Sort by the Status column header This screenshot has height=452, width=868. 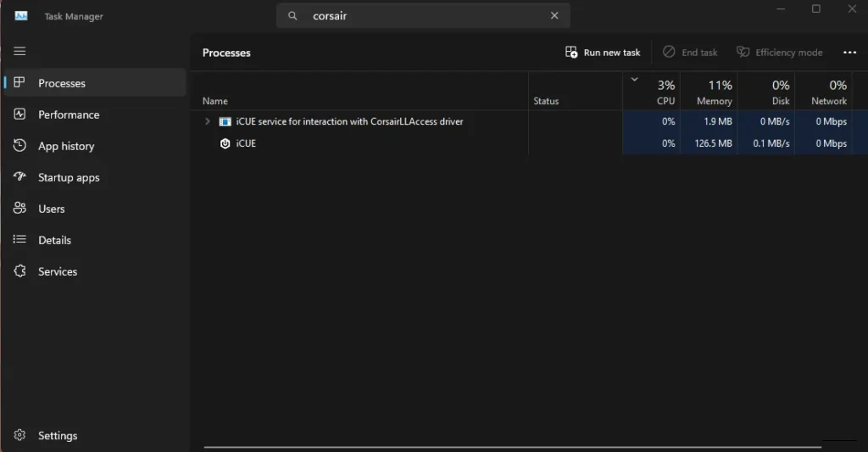(x=576, y=92)
